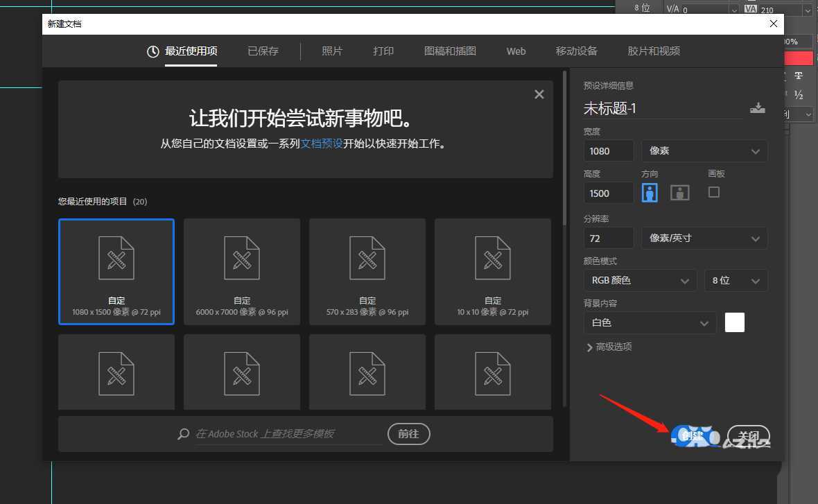Screen dimensions: 818x504
Task: Click the search magnifier in Adobe Stock bar
Action: click(182, 434)
